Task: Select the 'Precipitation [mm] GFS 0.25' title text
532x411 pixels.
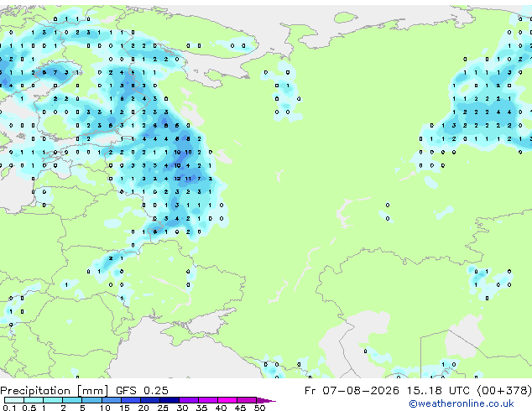Action: coord(84,391)
